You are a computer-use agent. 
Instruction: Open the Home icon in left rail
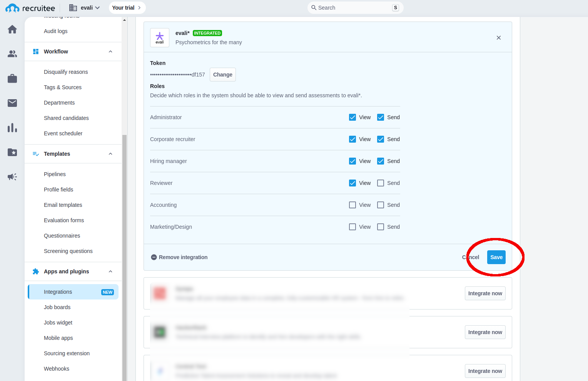pyautogui.click(x=12, y=30)
